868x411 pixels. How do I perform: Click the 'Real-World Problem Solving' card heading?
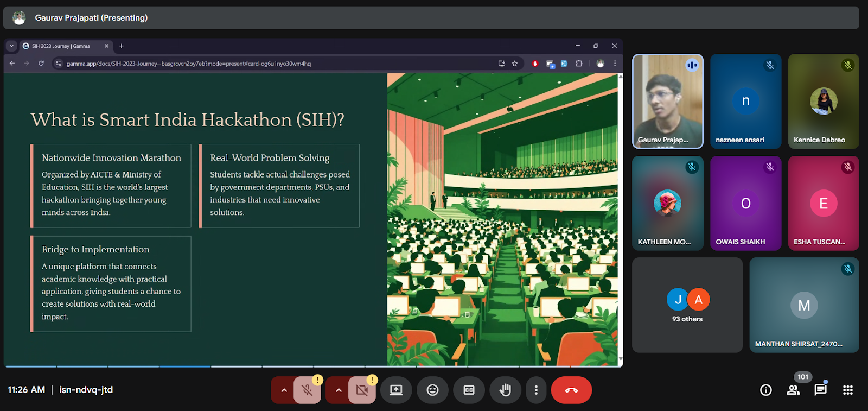(x=270, y=158)
